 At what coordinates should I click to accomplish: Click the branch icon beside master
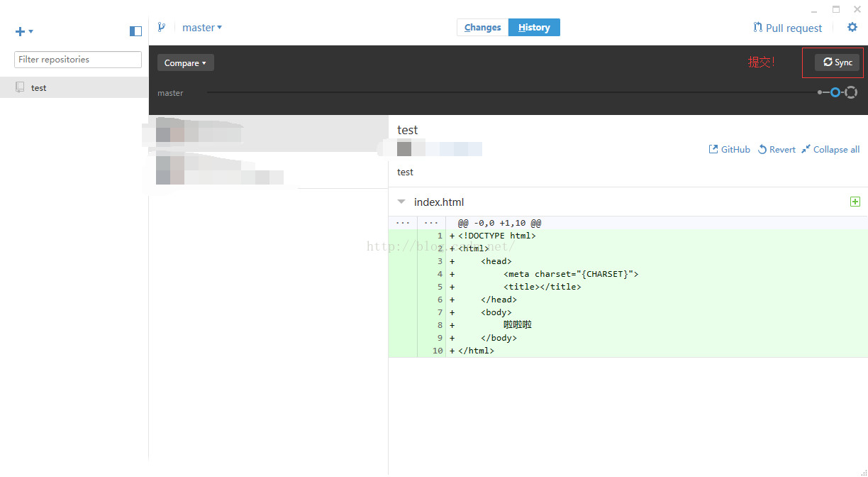[162, 28]
